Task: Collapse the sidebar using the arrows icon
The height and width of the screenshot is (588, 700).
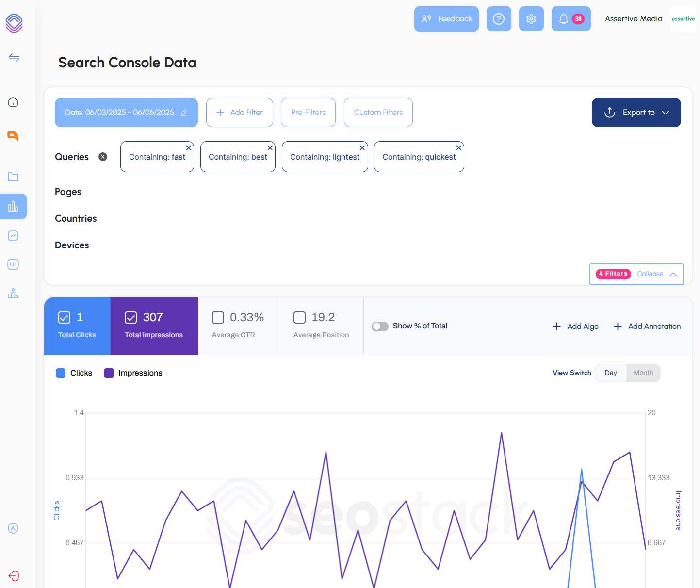Action: coord(13,57)
